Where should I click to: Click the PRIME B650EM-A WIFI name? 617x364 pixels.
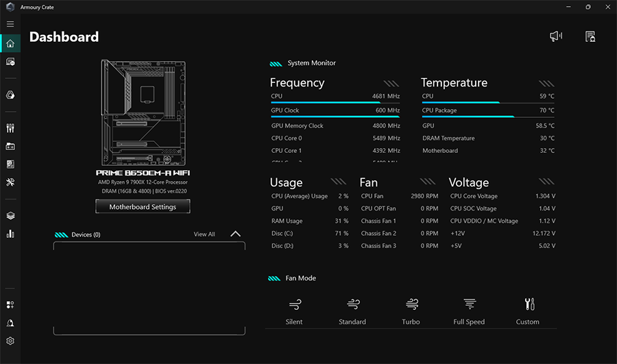coord(143,173)
